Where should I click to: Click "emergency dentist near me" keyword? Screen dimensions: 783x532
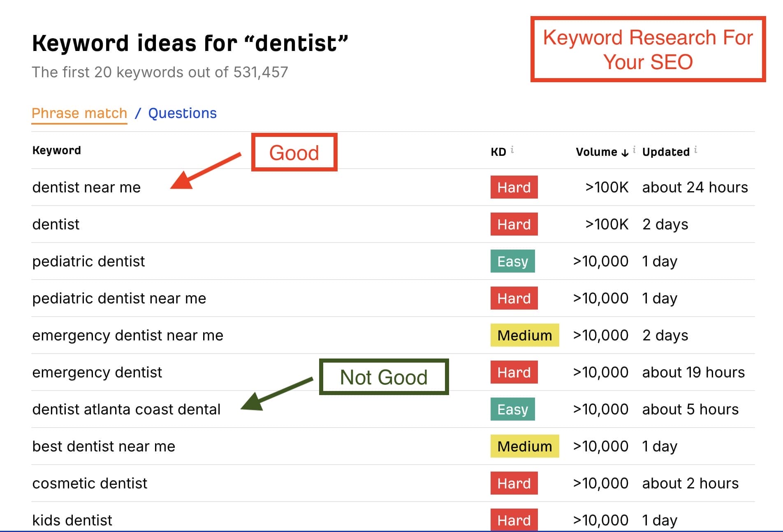(127, 335)
